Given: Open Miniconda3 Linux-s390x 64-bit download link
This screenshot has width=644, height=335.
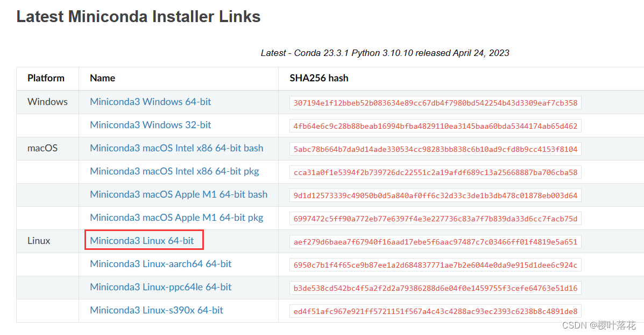Looking at the screenshot, I should coord(157,310).
